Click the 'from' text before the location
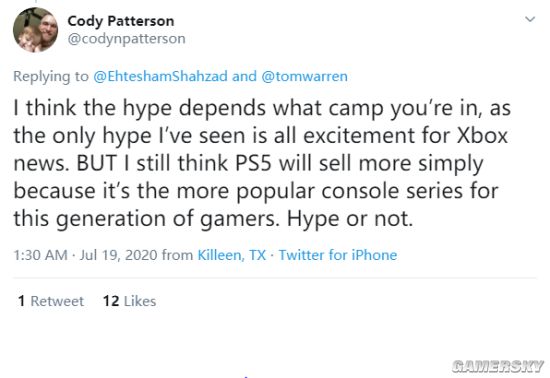The height and width of the screenshot is (378, 550). tap(177, 255)
